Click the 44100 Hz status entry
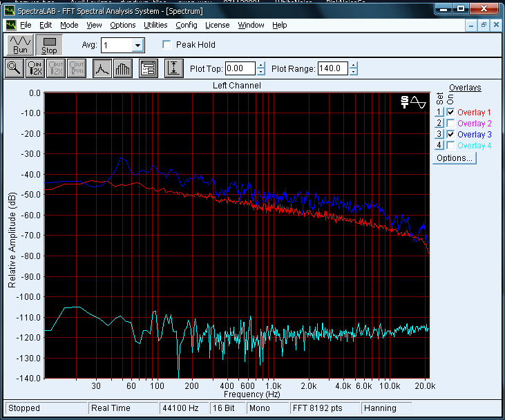The width and height of the screenshot is (505, 420). pyautogui.click(x=184, y=408)
